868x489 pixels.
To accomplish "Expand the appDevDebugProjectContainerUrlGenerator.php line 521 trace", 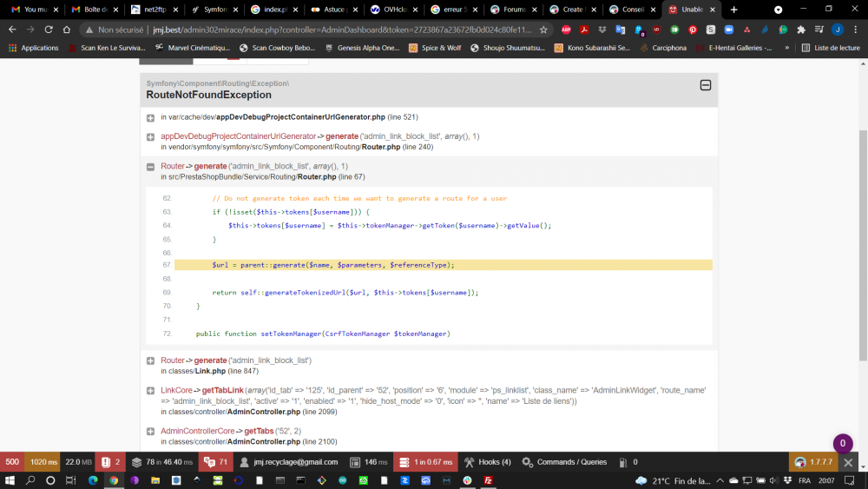I will pos(150,118).
